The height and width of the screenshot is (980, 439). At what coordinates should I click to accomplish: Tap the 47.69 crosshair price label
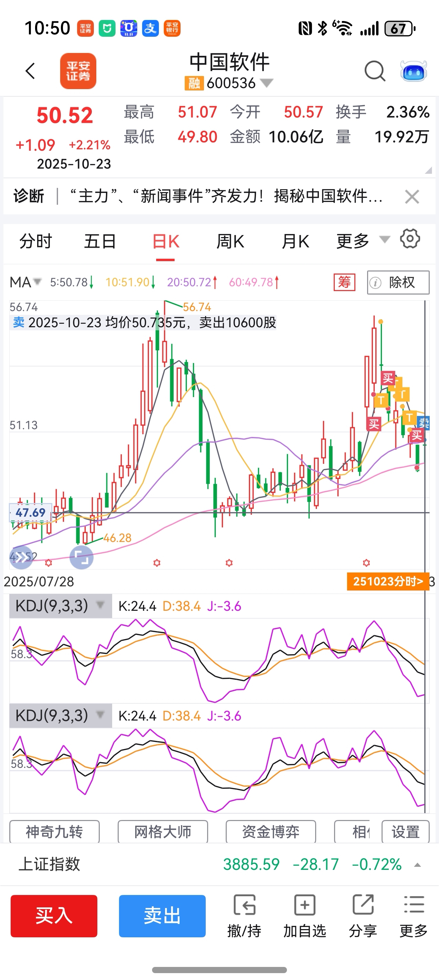30,512
